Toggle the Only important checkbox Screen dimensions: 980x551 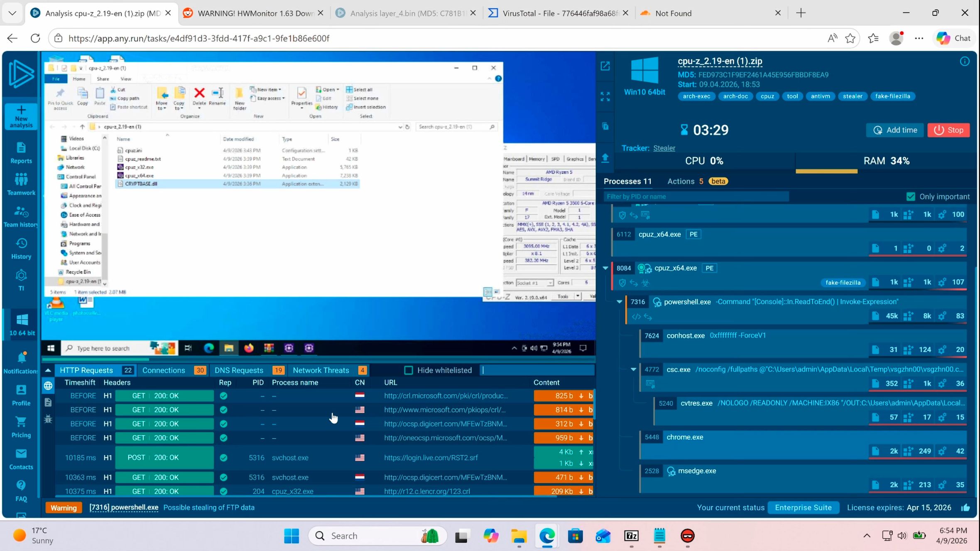(911, 197)
